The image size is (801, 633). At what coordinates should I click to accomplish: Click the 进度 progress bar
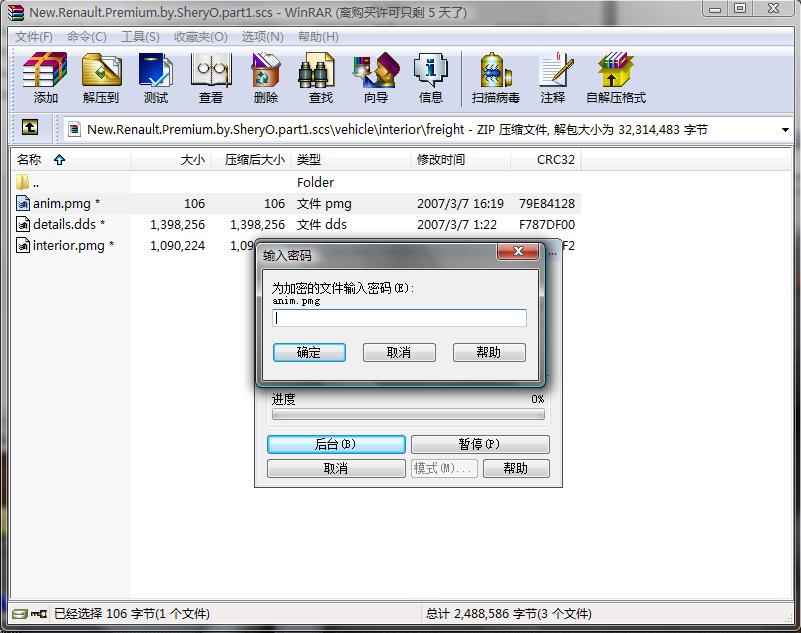408,414
